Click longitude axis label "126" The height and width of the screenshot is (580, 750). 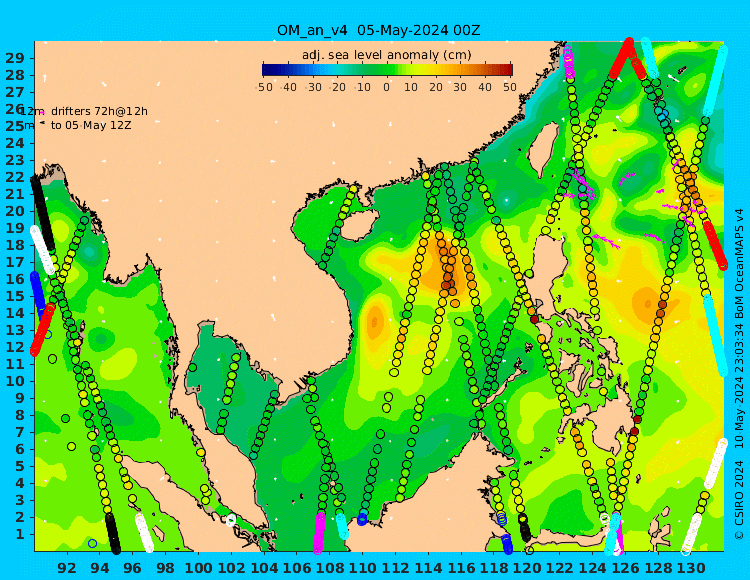click(x=625, y=568)
